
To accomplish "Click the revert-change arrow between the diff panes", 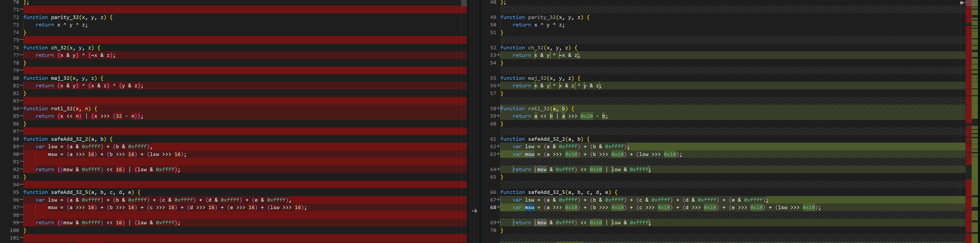I will pyautogui.click(x=474, y=211).
